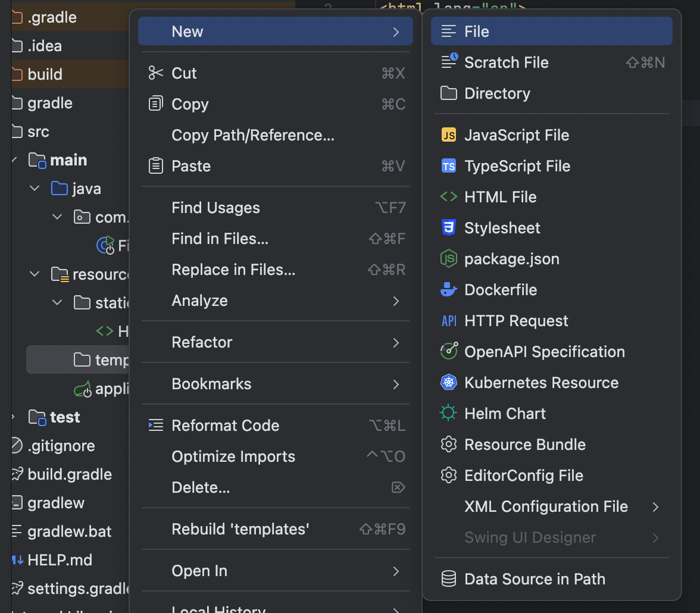Click the HTML File angle-brackets icon
The height and width of the screenshot is (613, 700).
click(x=449, y=197)
